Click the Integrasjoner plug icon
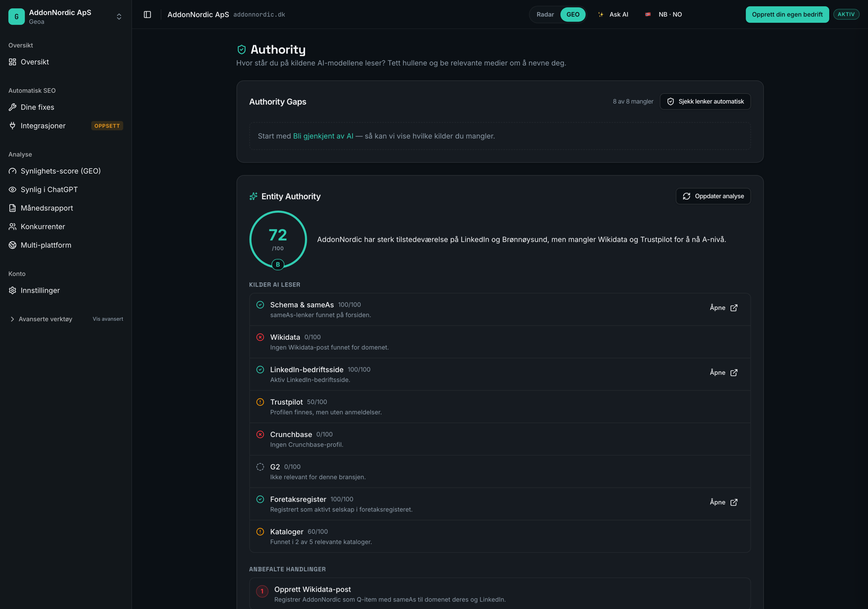The height and width of the screenshot is (609, 868). click(x=12, y=126)
